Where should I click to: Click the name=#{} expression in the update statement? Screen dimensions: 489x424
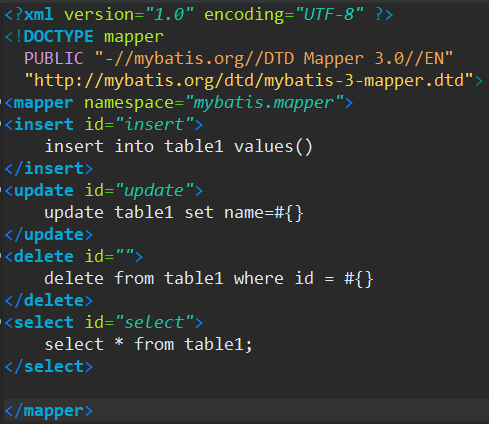(x=264, y=213)
